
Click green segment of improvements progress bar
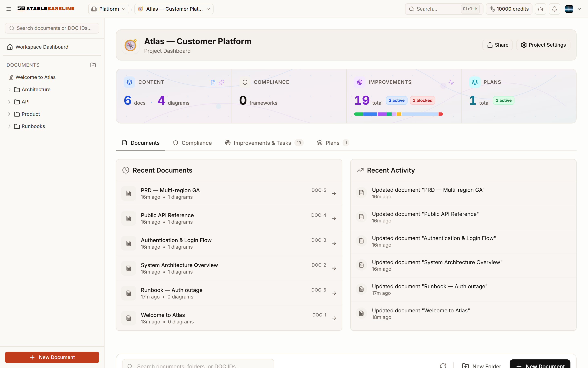point(358,114)
